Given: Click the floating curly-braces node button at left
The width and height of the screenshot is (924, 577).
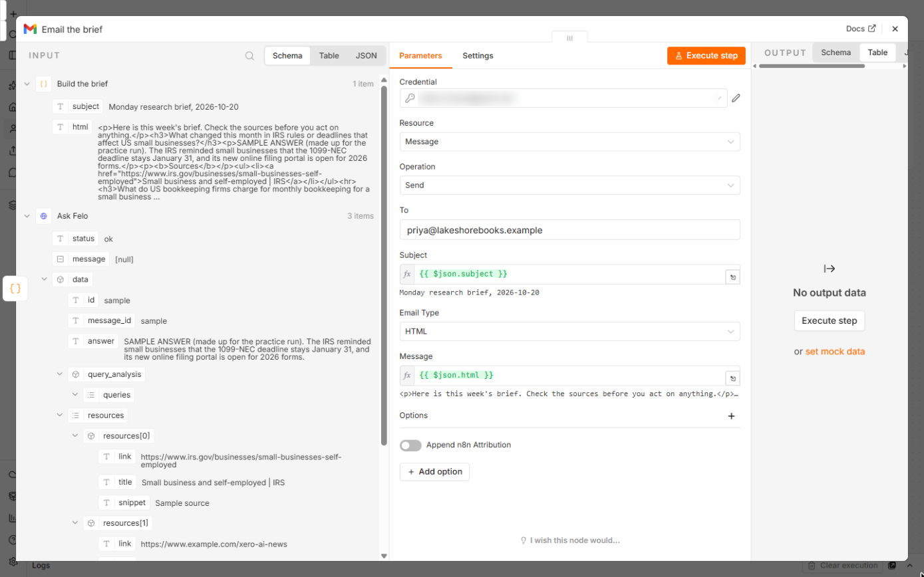Looking at the screenshot, I should point(15,288).
